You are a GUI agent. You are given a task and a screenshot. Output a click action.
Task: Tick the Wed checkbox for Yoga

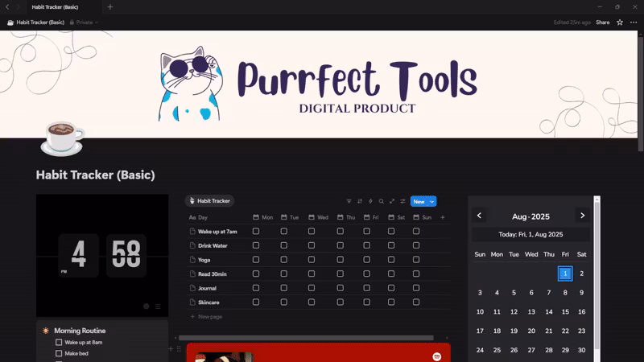(312, 260)
